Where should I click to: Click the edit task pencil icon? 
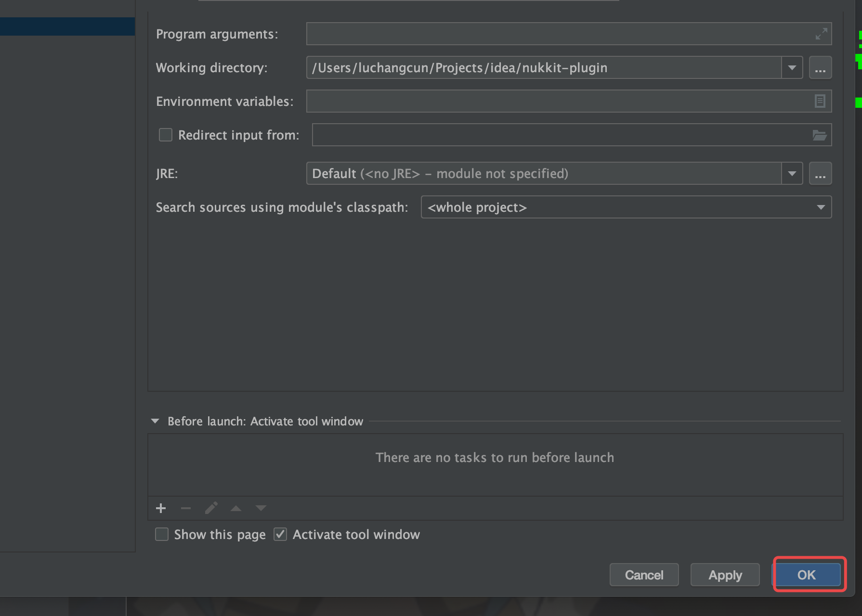211,508
